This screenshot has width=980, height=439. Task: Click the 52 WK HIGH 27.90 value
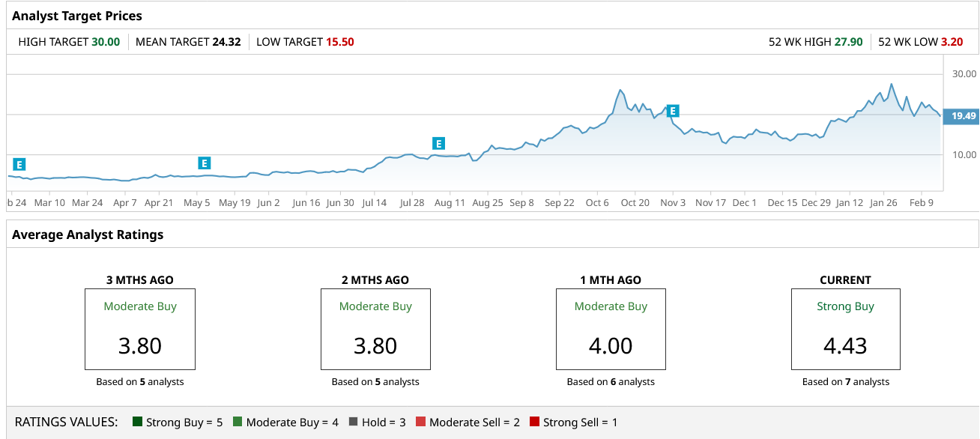[x=848, y=42]
